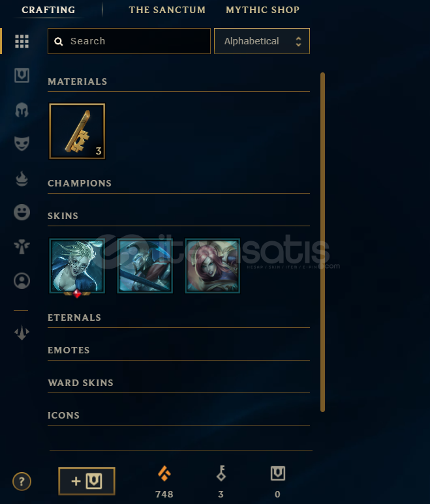Image resolution: width=430 pixels, height=504 pixels.
Task: Open the bottom sidebar icon below divider
Action: click(x=22, y=333)
